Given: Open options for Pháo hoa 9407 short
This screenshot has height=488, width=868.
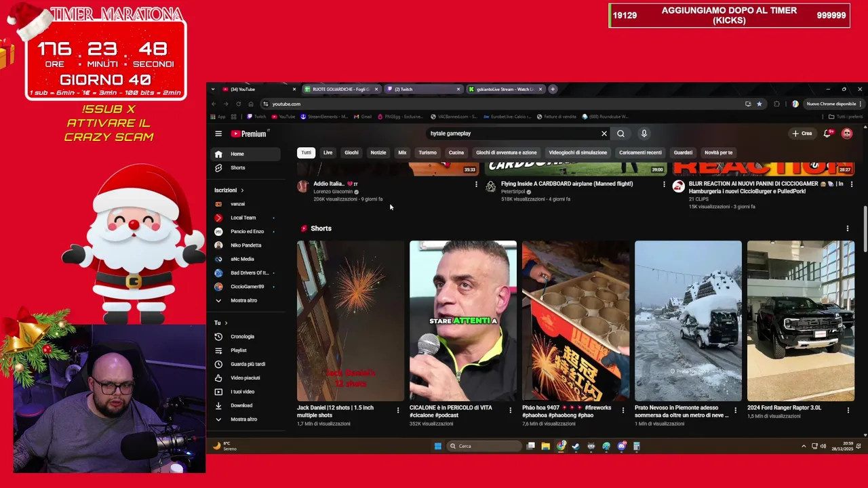Looking at the screenshot, I should [x=623, y=409].
